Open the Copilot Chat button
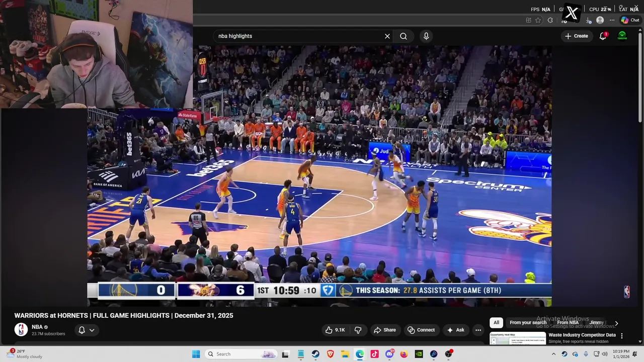644x362 pixels. coord(630,20)
